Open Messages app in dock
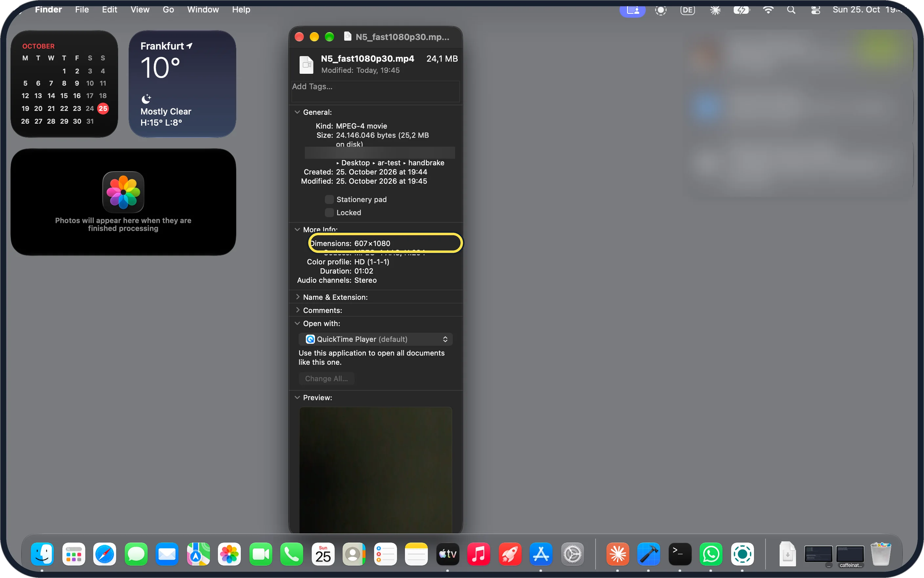This screenshot has height=578, width=924. [x=136, y=554]
